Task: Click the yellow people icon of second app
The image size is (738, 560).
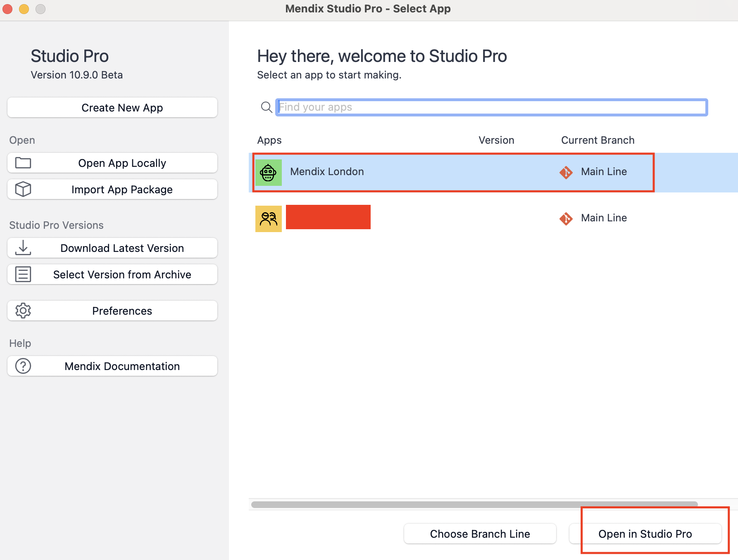Action: click(269, 219)
